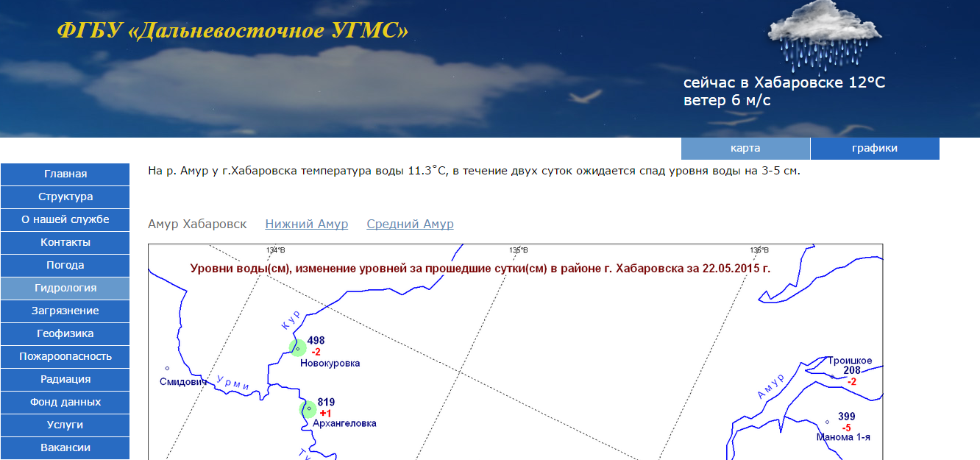This screenshot has height=460, width=980.
Task: Open the Загрязнение page
Action: point(65,311)
